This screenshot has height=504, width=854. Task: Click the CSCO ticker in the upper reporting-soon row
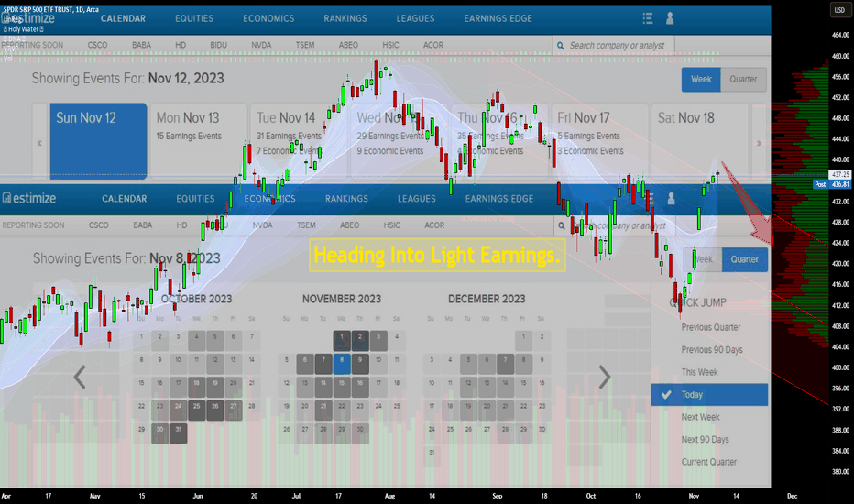click(97, 45)
